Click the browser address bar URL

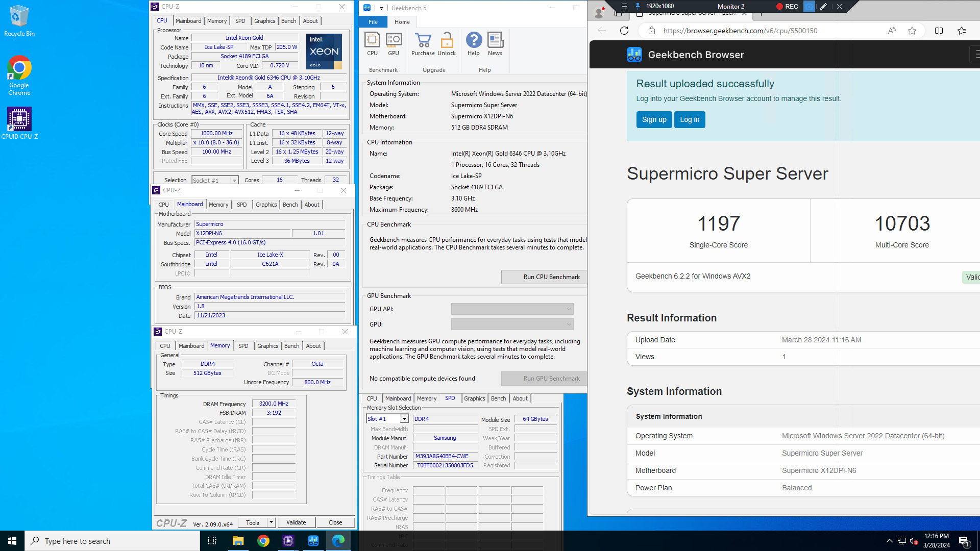(740, 31)
